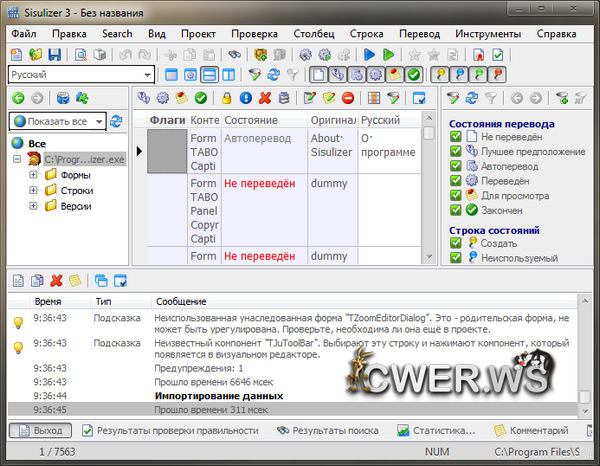
Task: Switch to Результаты поиска tab
Action: click(327, 430)
